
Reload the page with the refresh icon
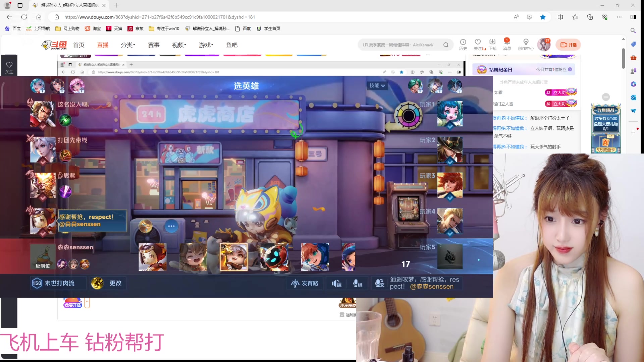24,17
